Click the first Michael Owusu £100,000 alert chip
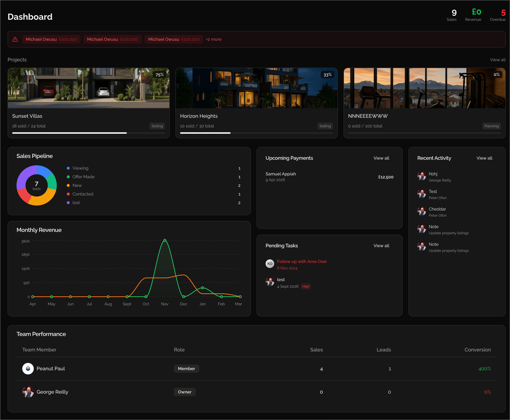Screen dimensions: 510x420 coord(51,39)
